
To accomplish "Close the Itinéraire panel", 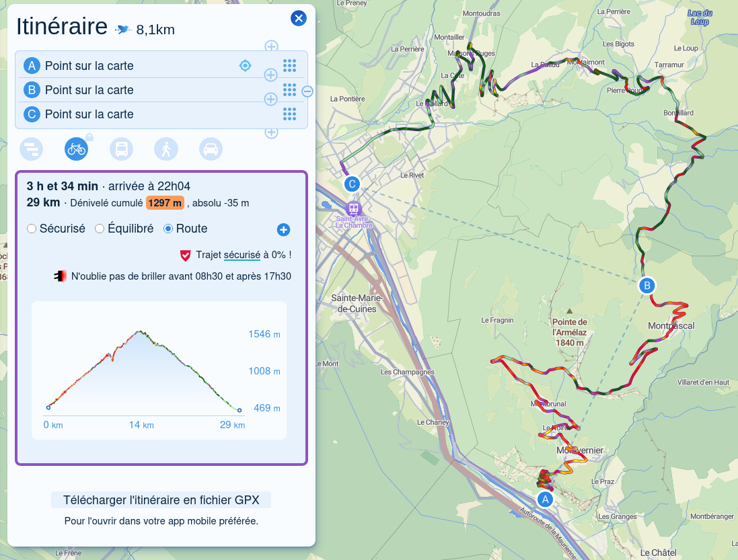I will coord(299,18).
